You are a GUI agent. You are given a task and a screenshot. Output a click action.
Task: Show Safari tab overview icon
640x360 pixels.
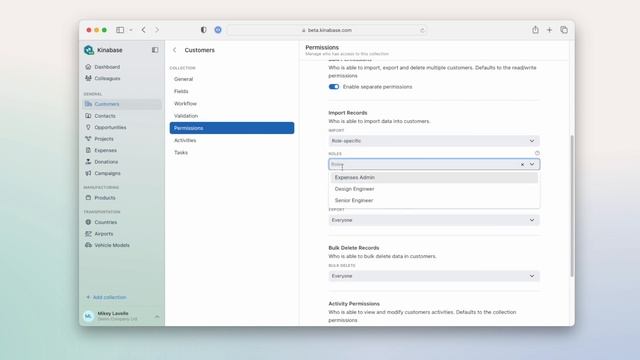pyautogui.click(x=564, y=30)
